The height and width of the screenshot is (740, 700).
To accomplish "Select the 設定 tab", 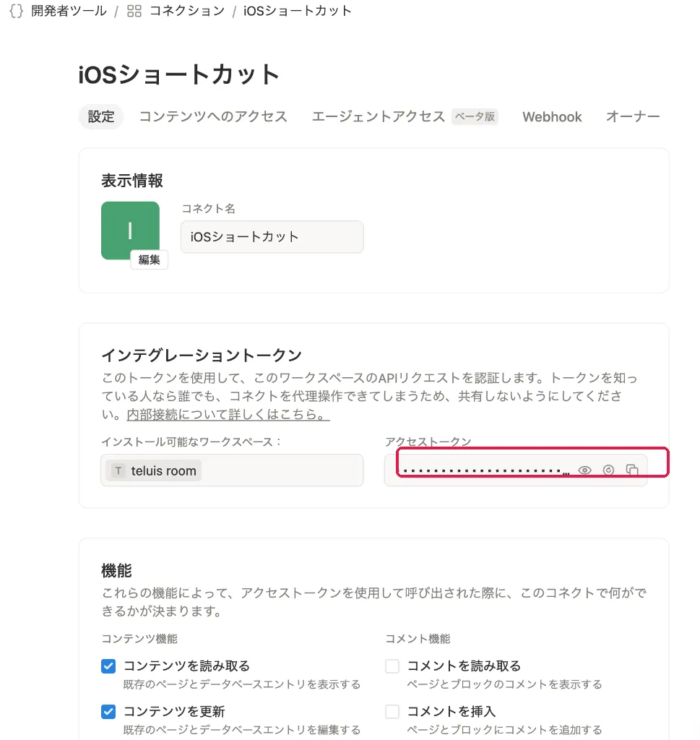I will point(101,116).
